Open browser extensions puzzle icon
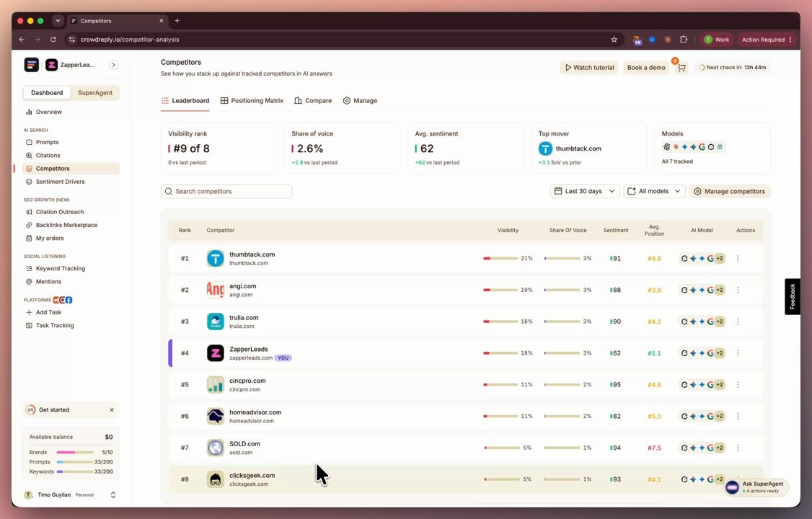 [684, 40]
